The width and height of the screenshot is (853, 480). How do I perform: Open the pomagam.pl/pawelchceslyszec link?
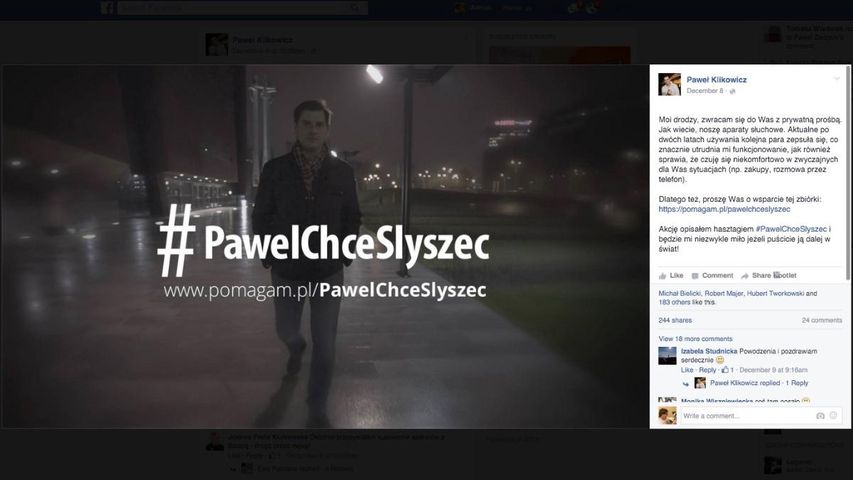click(724, 209)
